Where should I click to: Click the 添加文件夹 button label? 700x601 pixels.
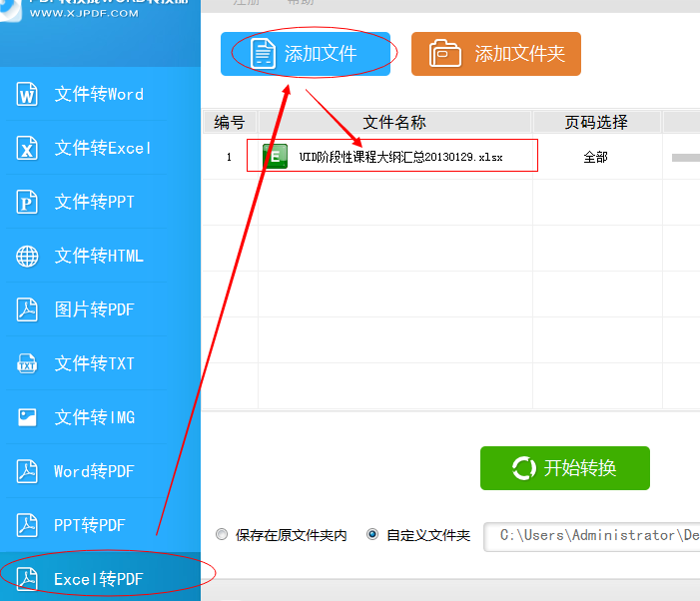[x=520, y=54]
